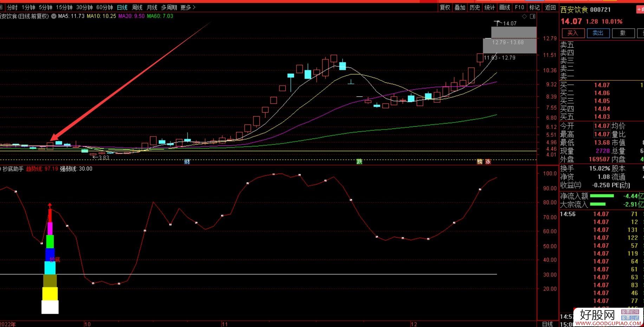Viewport: 644px width, 327px height.
Task: Click the 3.83 low price marker
Action: pos(104,158)
